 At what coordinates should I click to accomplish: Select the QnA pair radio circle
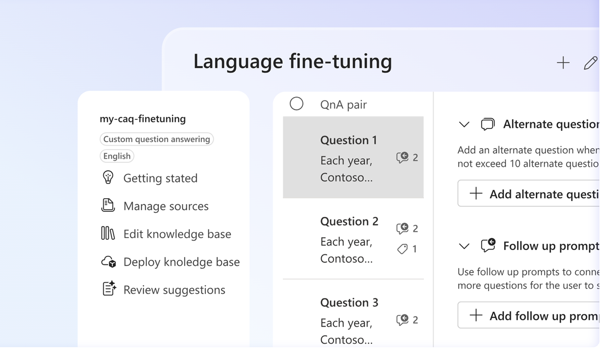click(296, 104)
